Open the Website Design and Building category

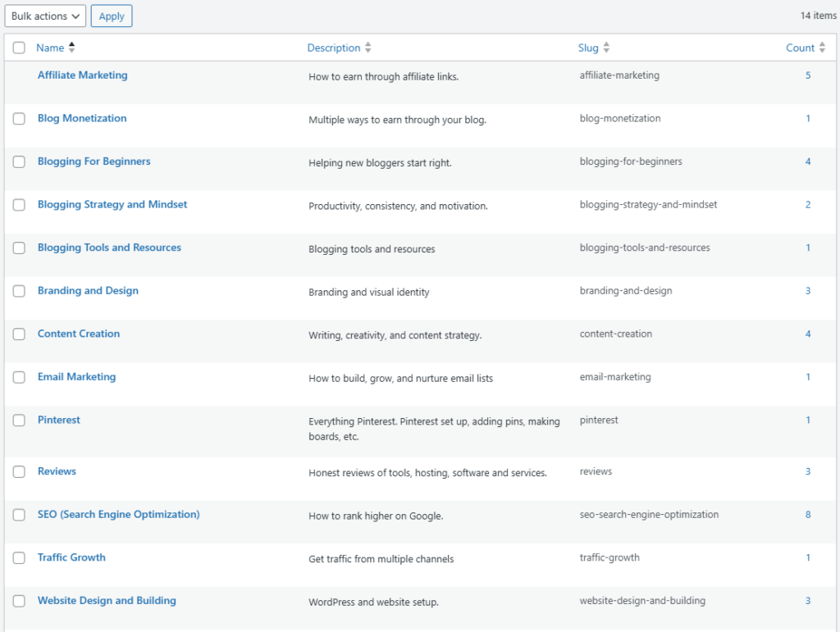pyautogui.click(x=107, y=600)
